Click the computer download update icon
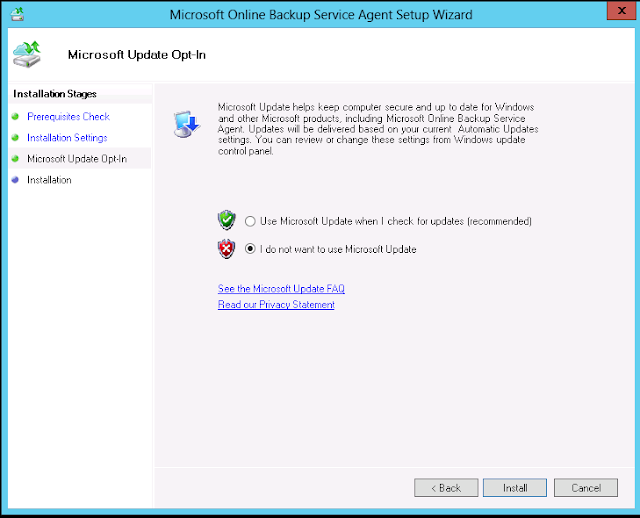This screenshot has width=640, height=518. (x=187, y=124)
